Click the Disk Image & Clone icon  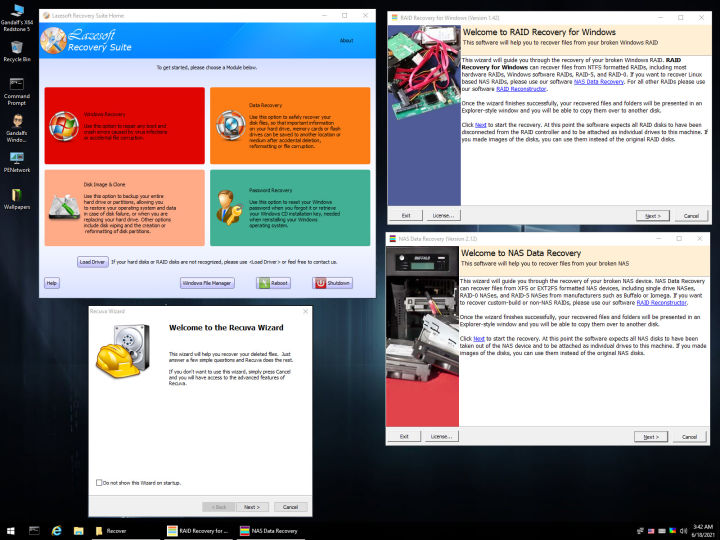(x=64, y=207)
